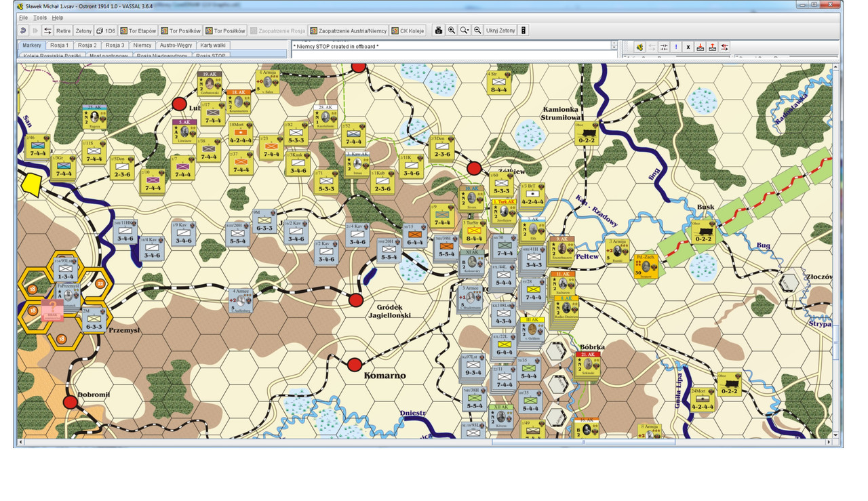Zoom out with the magnifier minus icon
868x501 pixels.
477,31
